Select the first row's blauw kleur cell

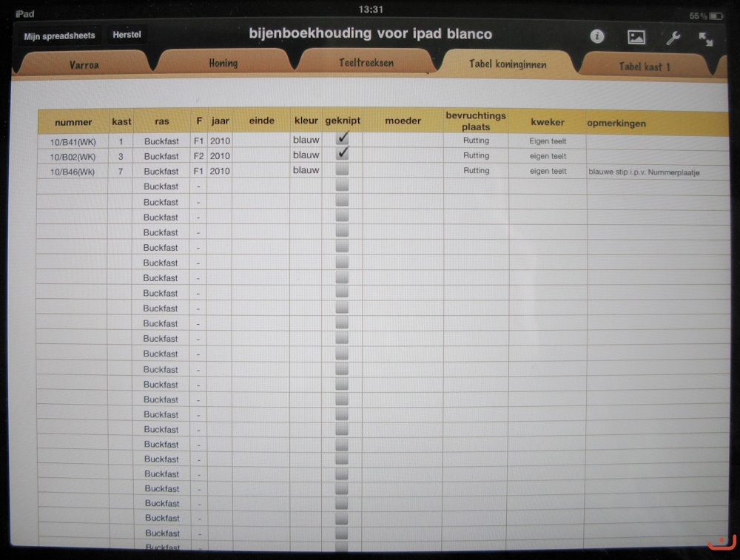[306, 139]
